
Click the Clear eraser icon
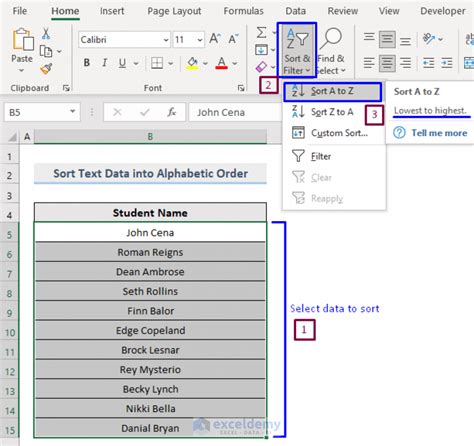point(261,67)
